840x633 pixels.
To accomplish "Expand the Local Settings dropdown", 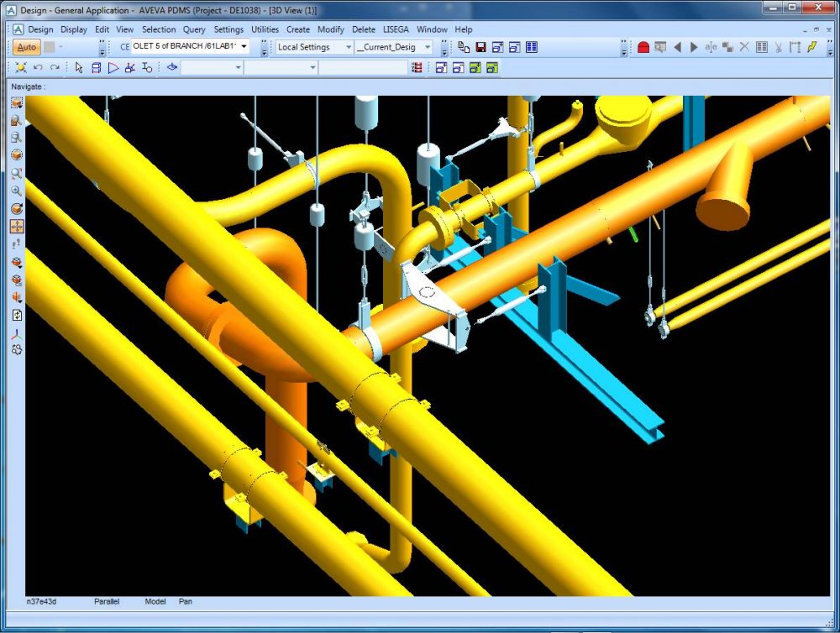I will pos(347,47).
